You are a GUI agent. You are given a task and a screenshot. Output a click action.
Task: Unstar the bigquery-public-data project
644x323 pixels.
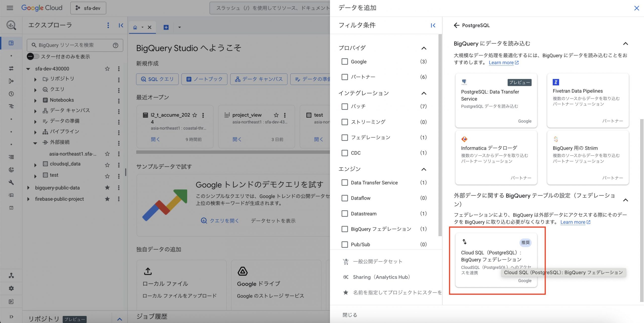[107, 188]
